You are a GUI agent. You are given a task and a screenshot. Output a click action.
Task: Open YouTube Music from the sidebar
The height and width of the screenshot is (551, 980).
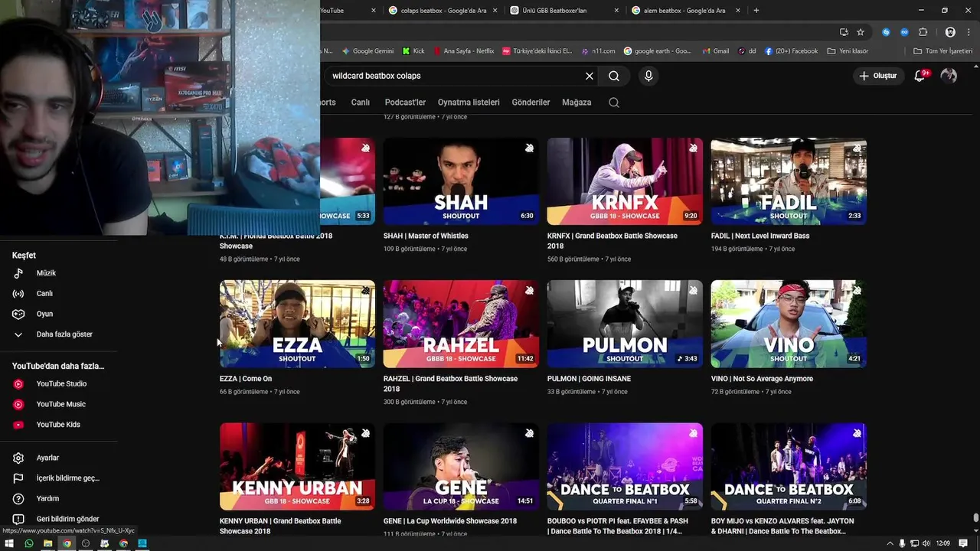point(59,404)
